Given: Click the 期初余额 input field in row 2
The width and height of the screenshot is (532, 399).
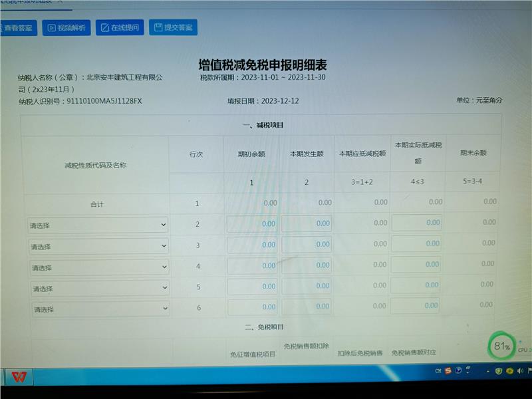Looking at the screenshot, I should 252,224.
